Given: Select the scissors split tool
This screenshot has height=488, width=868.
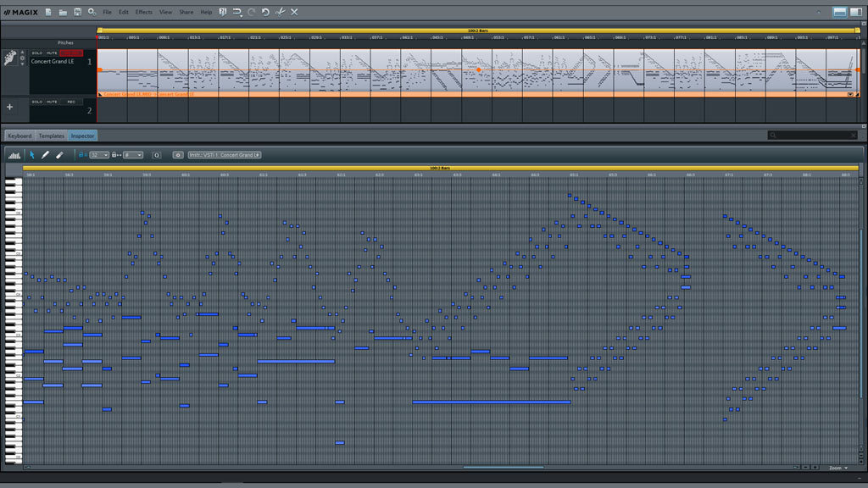Looking at the screenshot, I should (x=280, y=12).
